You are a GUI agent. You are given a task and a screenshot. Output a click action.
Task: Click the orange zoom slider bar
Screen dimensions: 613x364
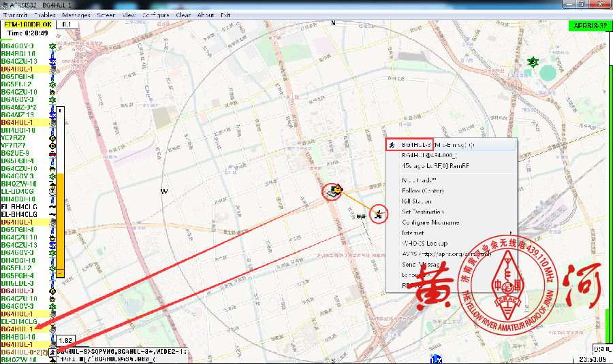(x=60, y=218)
